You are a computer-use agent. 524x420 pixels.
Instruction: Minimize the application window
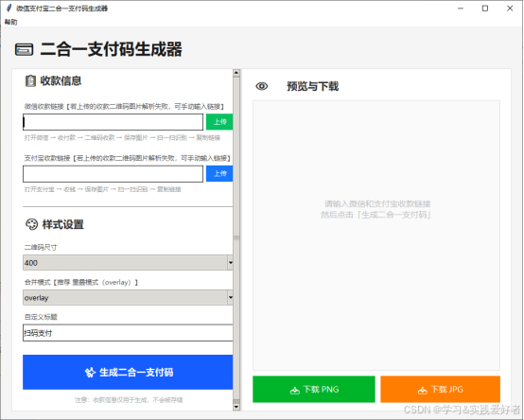[x=461, y=9]
